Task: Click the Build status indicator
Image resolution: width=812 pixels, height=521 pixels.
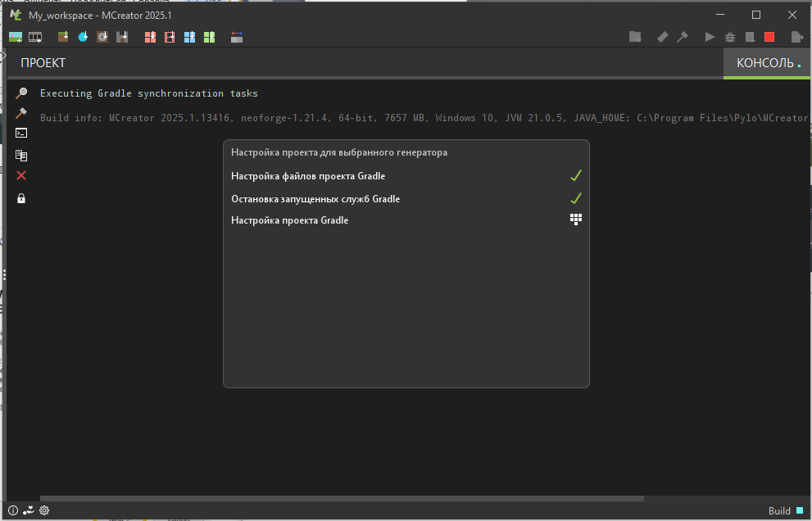Action: coord(786,510)
